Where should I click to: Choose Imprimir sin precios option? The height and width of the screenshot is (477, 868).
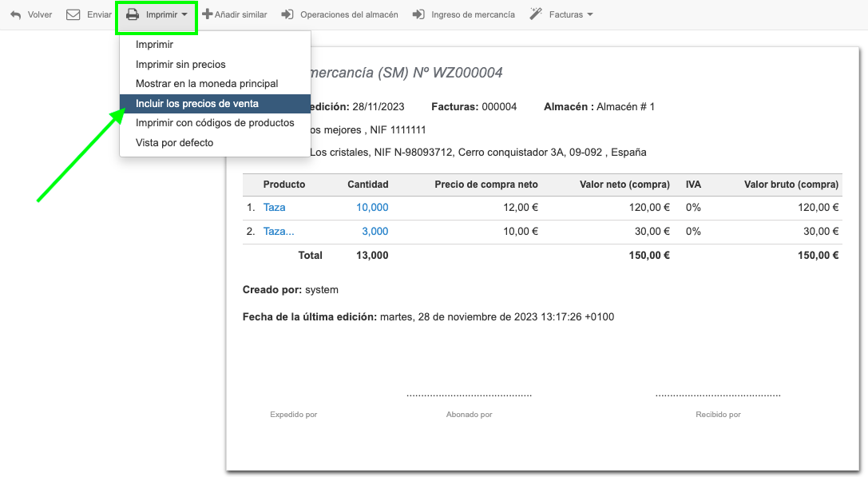point(180,65)
